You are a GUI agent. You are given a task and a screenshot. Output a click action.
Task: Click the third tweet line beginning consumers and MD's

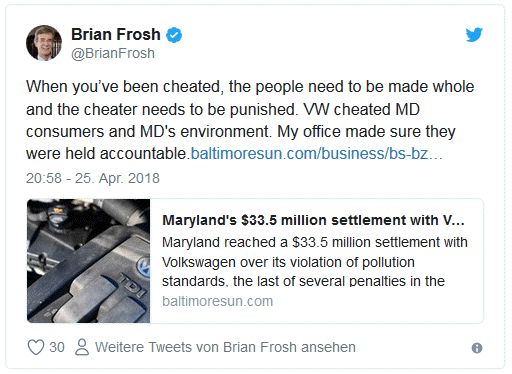tap(241, 132)
